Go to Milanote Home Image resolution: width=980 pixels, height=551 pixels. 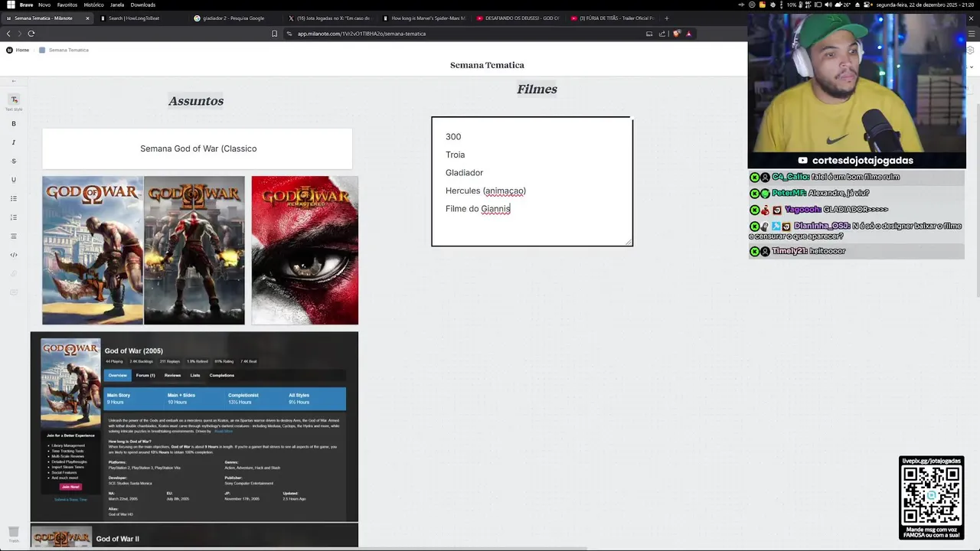pos(18,50)
